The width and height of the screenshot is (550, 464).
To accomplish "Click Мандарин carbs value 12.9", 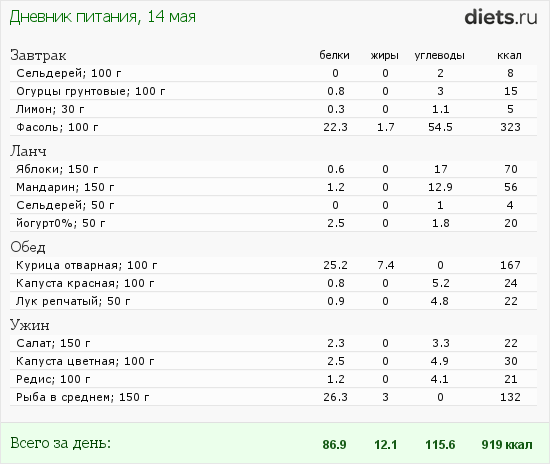I will coord(440,187).
